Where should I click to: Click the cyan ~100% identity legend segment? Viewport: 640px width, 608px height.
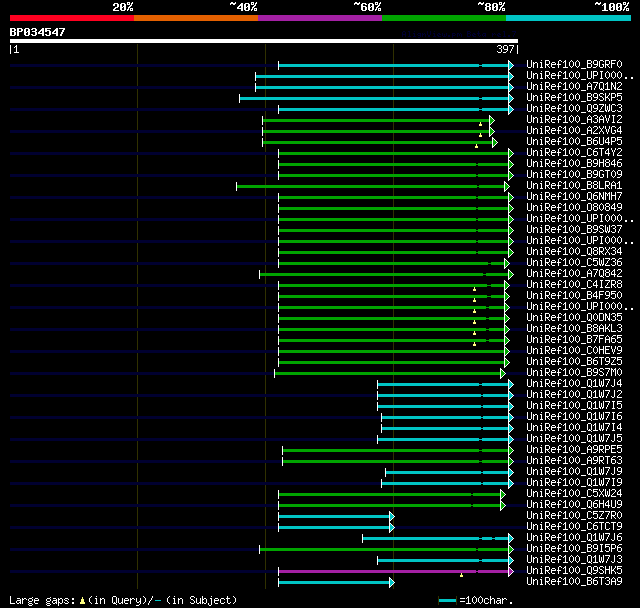(569, 18)
